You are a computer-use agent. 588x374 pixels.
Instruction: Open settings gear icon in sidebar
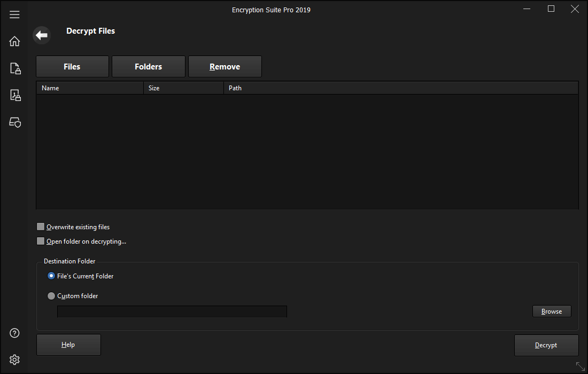click(15, 360)
